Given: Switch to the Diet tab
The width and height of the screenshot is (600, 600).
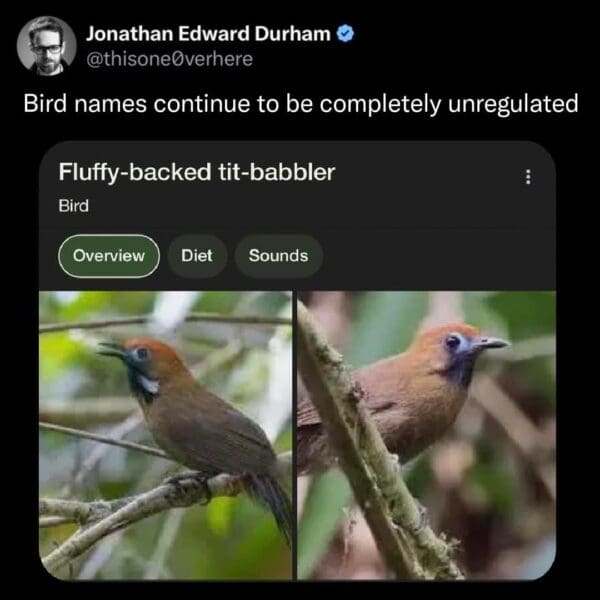Looking at the screenshot, I should (197, 256).
